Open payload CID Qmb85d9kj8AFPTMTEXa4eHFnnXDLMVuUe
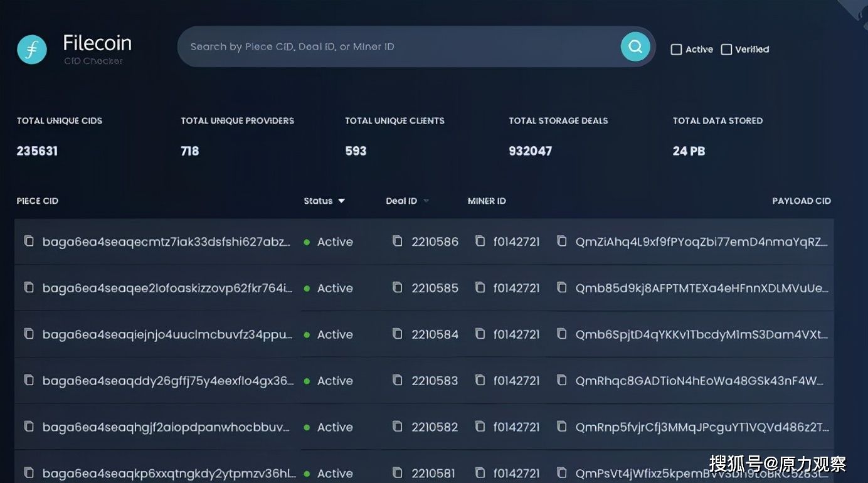The image size is (868, 483). pyautogui.click(x=702, y=289)
